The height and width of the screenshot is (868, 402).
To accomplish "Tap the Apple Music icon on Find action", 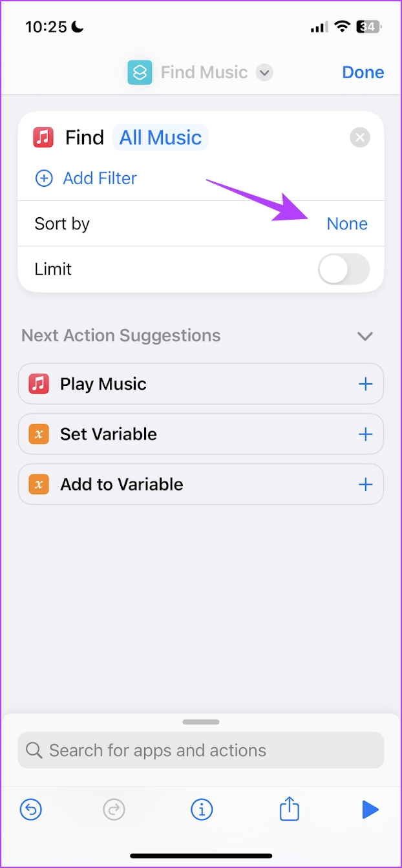I will 43,137.
